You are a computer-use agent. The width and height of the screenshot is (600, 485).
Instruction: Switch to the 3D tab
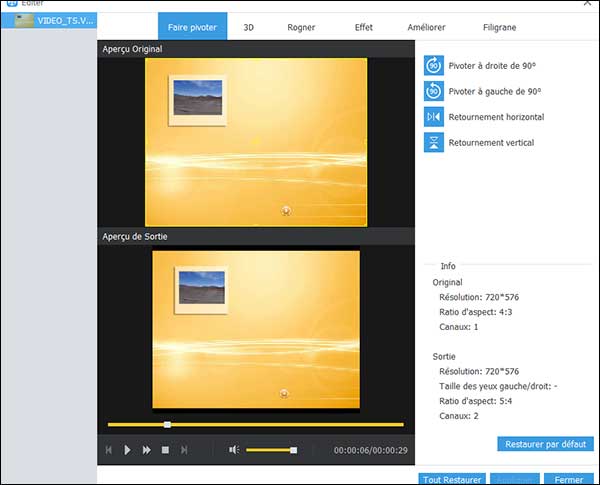pyautogui.click(x=249, y=27)
